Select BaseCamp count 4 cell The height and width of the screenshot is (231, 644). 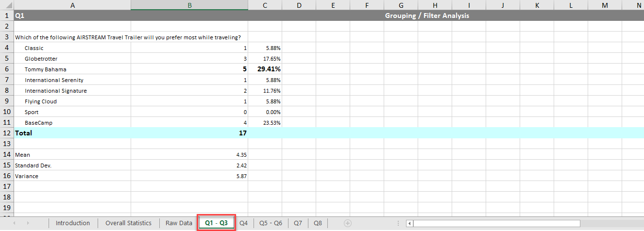(189, 123)
